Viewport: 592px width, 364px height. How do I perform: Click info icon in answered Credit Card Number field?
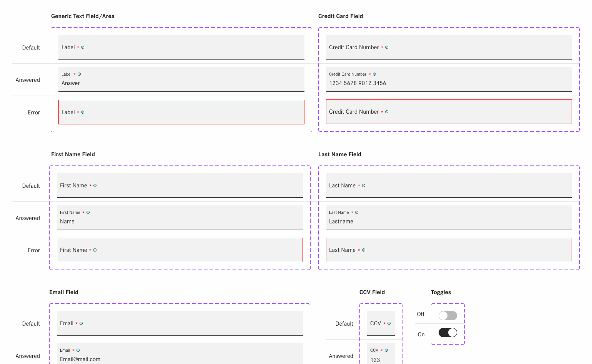pyautogui.click(x=374, y=74)
